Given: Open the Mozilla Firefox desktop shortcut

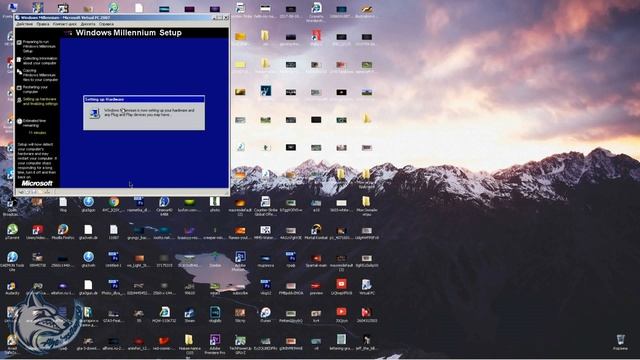Looking at the screenshot, I should [x=62, y=231].
